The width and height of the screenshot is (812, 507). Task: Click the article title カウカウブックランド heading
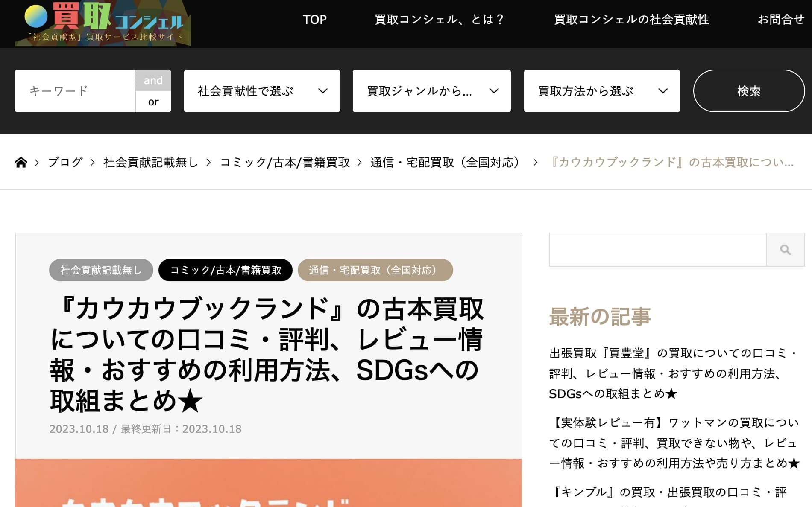267,355
